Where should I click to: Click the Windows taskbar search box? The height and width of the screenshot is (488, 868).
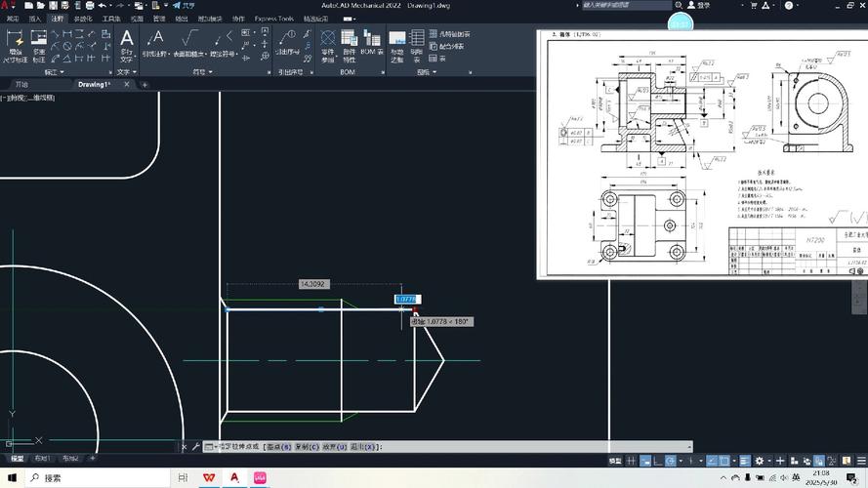99,477
